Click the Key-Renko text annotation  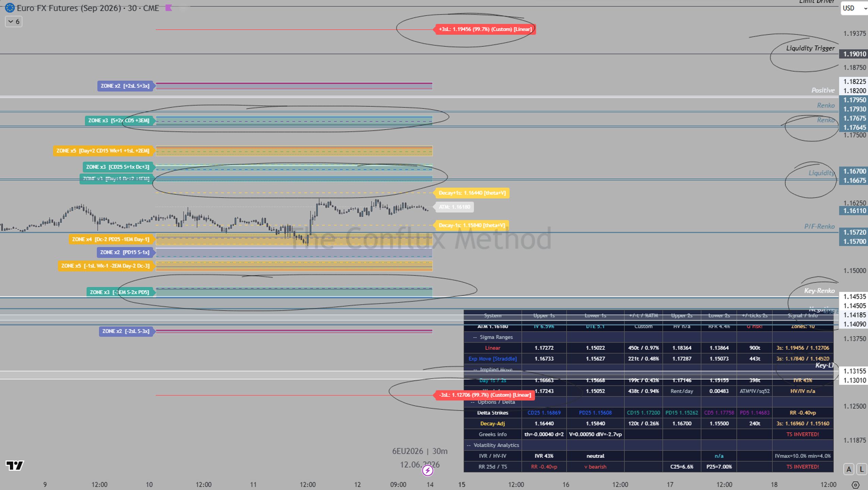[x=819, y=291]
